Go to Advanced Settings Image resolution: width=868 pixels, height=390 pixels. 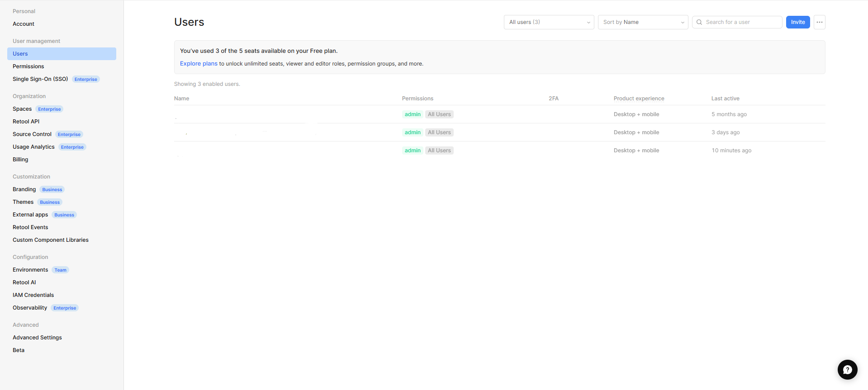[37, 338]
